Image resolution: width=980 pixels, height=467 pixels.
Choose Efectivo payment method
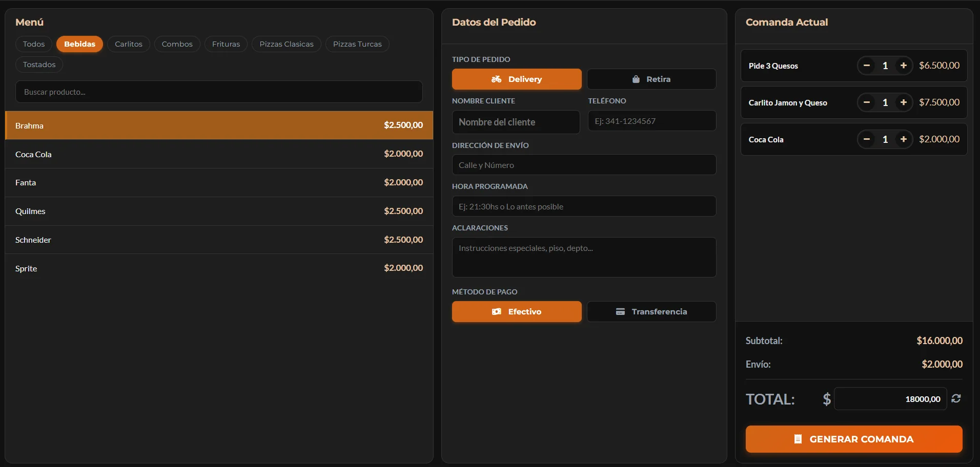pos(517,311)
